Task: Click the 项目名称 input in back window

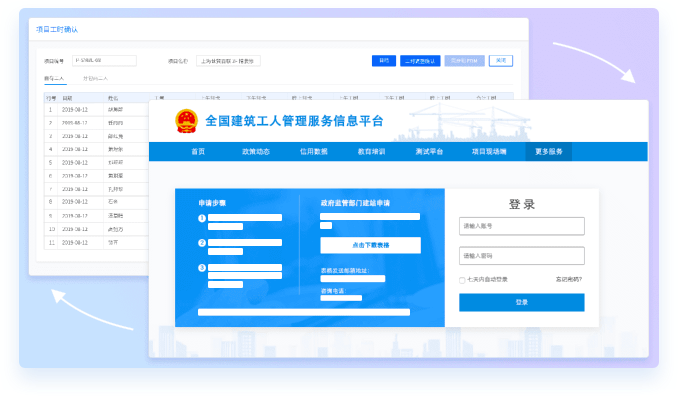Action: (x=228, y=61)
